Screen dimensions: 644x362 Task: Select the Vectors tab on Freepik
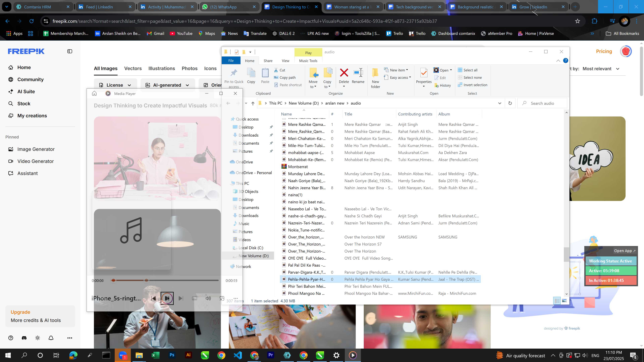tap(133, 68)
